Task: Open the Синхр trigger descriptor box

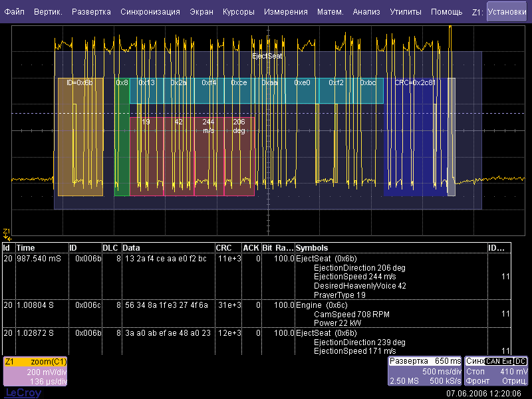Action: click(497, 371)
